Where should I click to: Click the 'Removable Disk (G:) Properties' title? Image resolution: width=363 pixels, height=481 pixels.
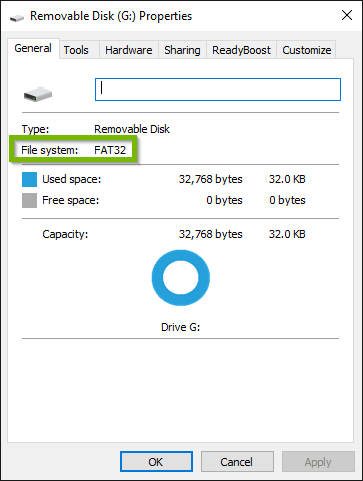point(111,16)
